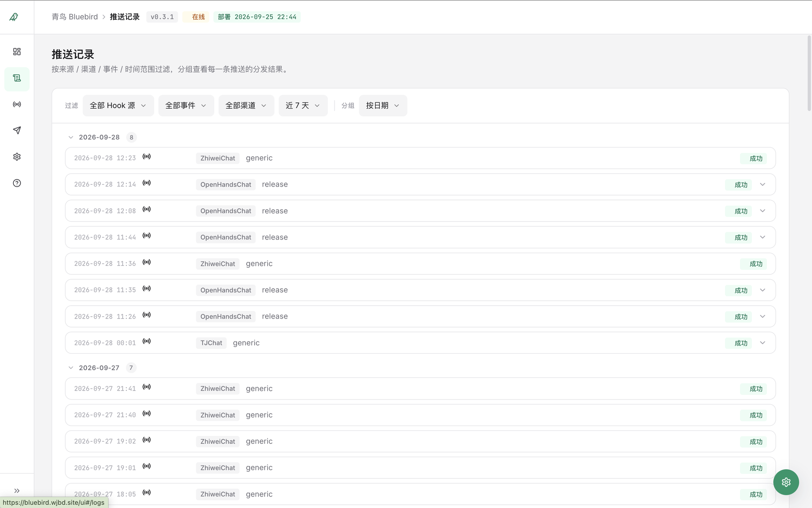812x508 pixels.
Task: Click the 部署 2026-09-25 22:44 badge
Action: pos(257,17)
